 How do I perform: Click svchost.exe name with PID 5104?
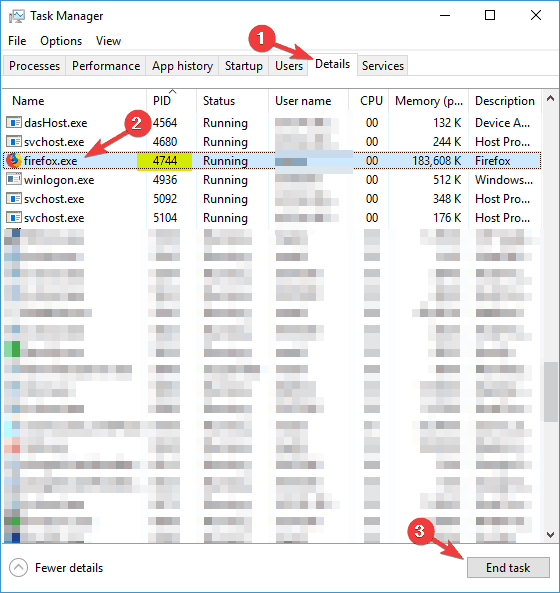54,217
